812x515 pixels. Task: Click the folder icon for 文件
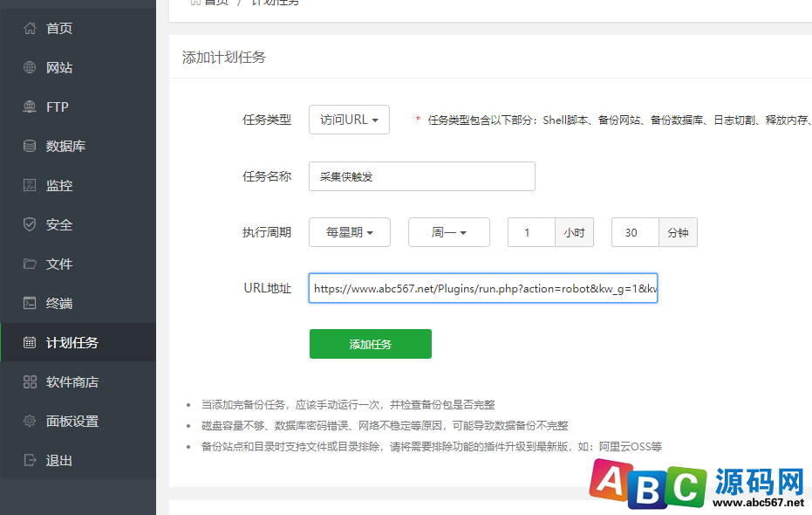pyautogui.click(x=30, y=264)
